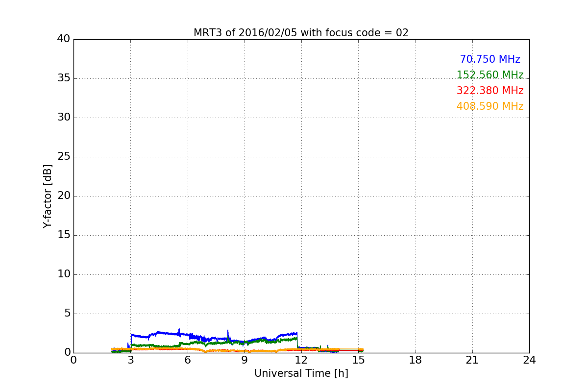The width and height of the screenshot is (588, 392).
Task: Click the y-axis tick label 30
Action: [64, 118]
